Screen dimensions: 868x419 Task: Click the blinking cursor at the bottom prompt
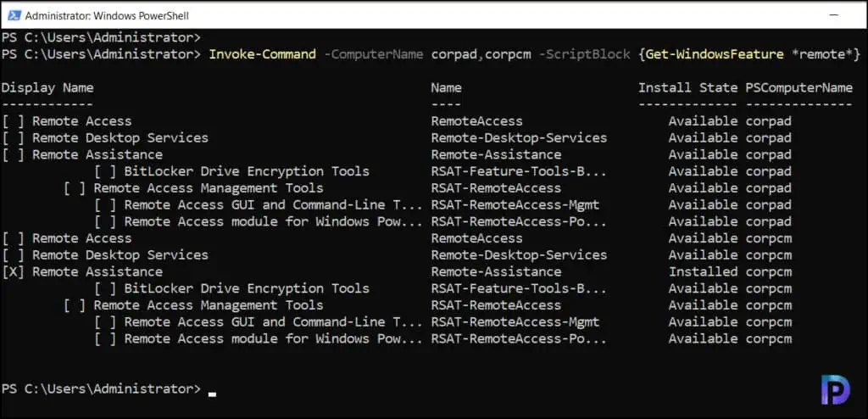212,394
